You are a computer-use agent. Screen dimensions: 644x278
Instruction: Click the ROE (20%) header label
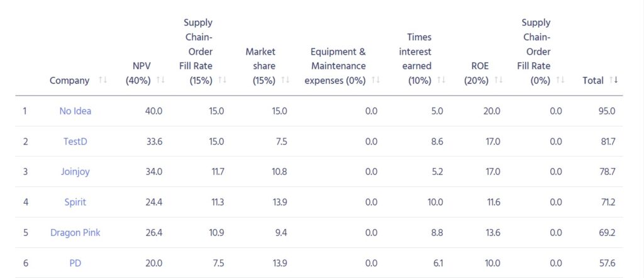pyautogui.click(x=477, y=73)
